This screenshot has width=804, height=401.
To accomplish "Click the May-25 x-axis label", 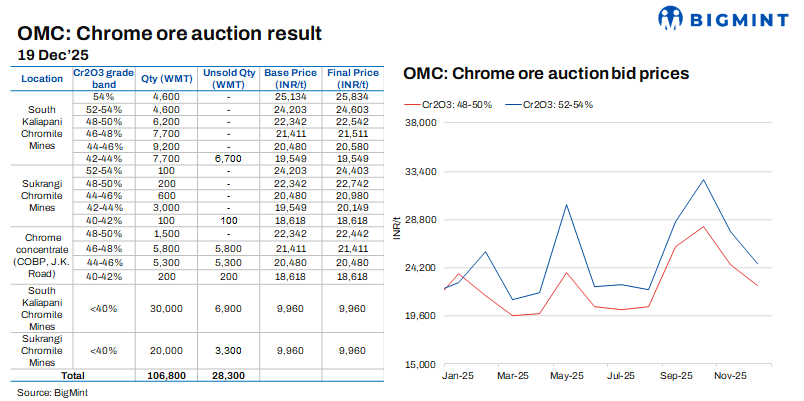I will (x=567, y=376).
